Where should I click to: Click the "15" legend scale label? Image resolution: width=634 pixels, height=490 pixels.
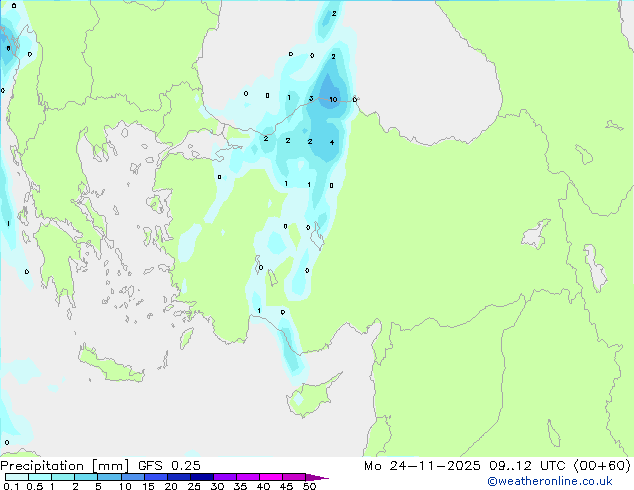[148, 486]
